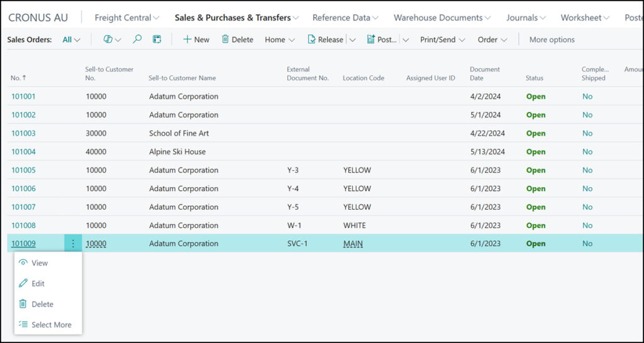The width and height of the screenshot is (644, 343).
Task: Click More options in the action bar
Action: pyautogui.click(x=552, y=40)
